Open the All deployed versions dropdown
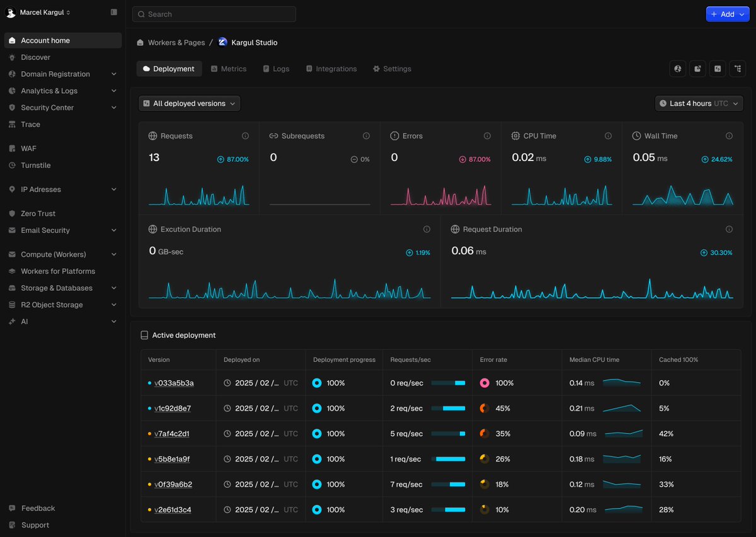The image size is (756, 537). tap(190, 103)
